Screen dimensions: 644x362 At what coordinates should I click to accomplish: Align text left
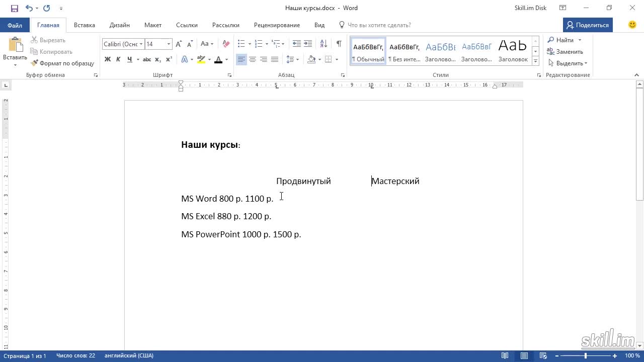pos(242,59)
